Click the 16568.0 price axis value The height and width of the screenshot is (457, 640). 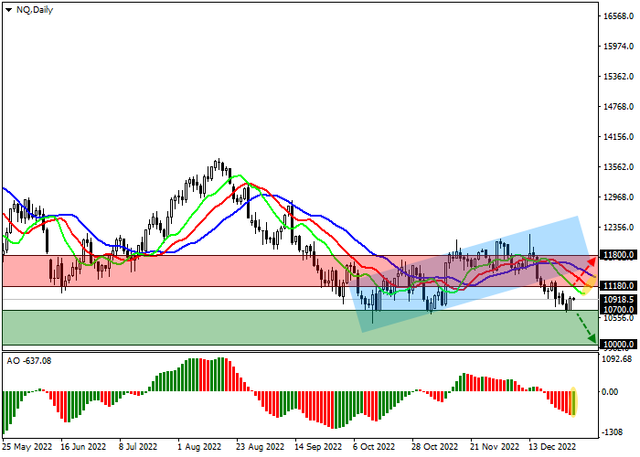(x=618, y=16)
